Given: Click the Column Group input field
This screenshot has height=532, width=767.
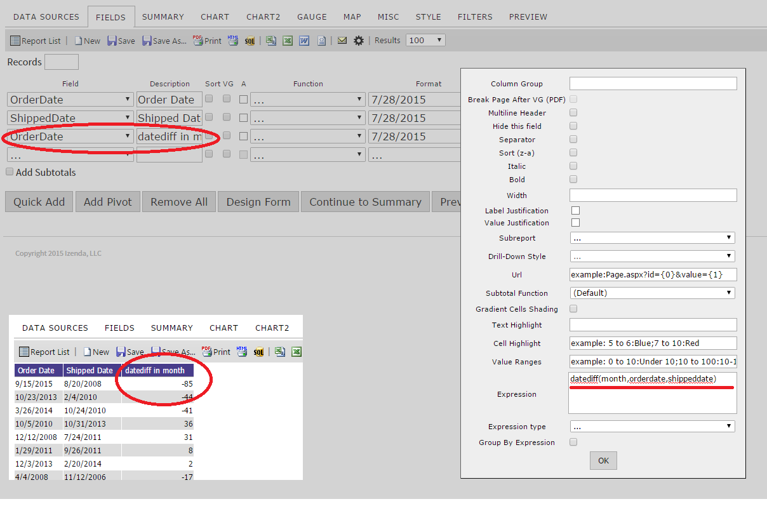Looking at the screenshot, I should [653, 83].
